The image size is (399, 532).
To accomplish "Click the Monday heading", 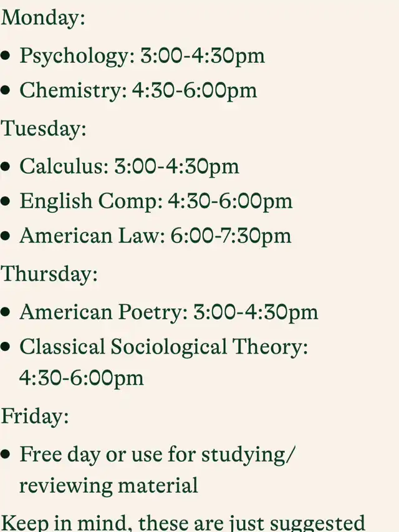I will tap(43, 17).
